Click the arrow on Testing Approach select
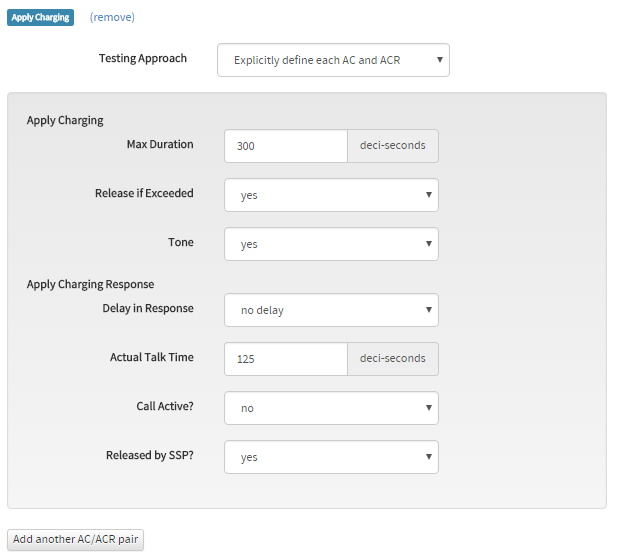 pyautogui.click(x=439, y=60)
